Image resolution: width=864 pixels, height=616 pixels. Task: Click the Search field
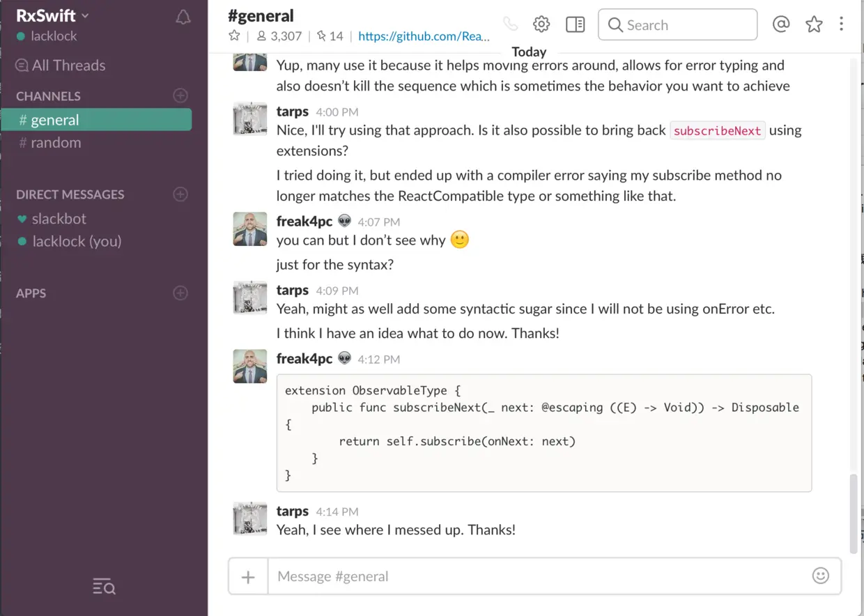(x=677, y=25)
